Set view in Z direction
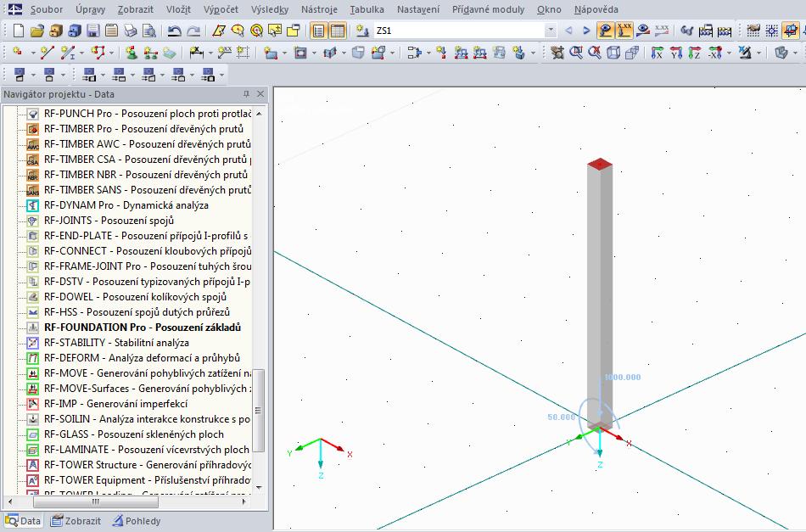This screenshot has height=532, width=806. [x=695, y=53]
